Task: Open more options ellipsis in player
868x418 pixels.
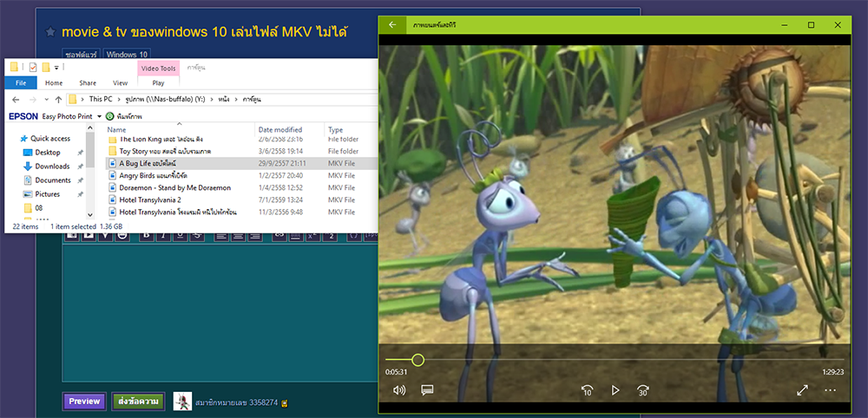Action: pos(830,390)
